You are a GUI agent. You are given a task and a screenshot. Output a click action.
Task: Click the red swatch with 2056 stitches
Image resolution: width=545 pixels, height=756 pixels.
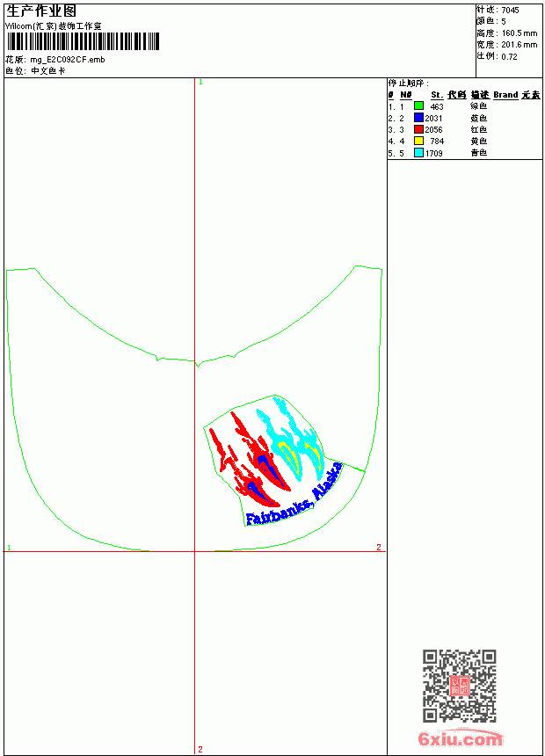(x=418, y=129)
